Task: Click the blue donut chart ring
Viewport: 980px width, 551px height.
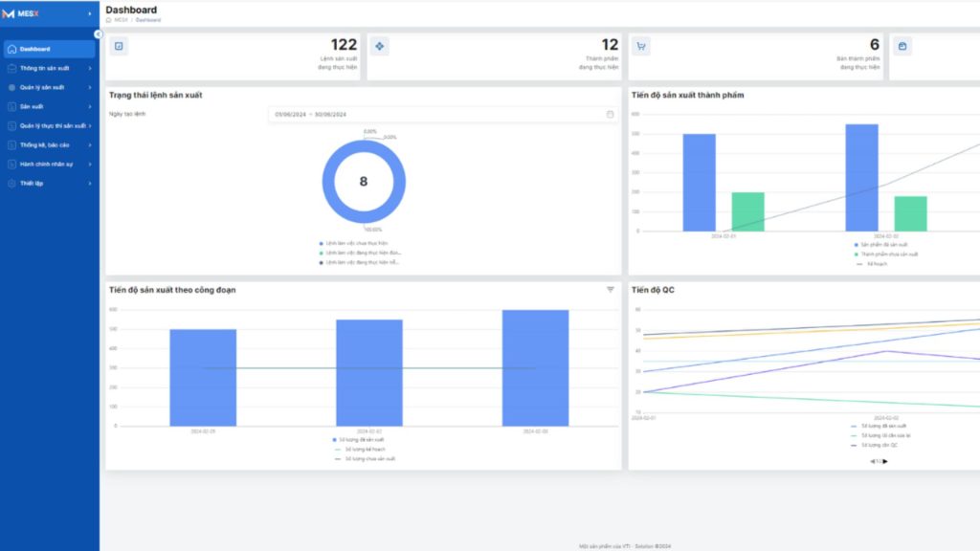Action: (x=327, y=182)
